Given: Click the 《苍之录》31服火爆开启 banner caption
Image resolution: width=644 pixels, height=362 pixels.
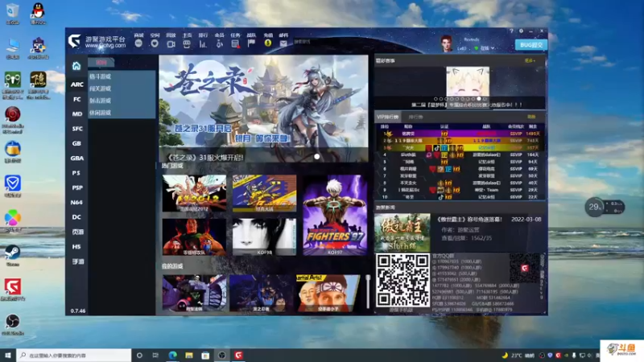Looking at the screenshot, I should 205,157.
